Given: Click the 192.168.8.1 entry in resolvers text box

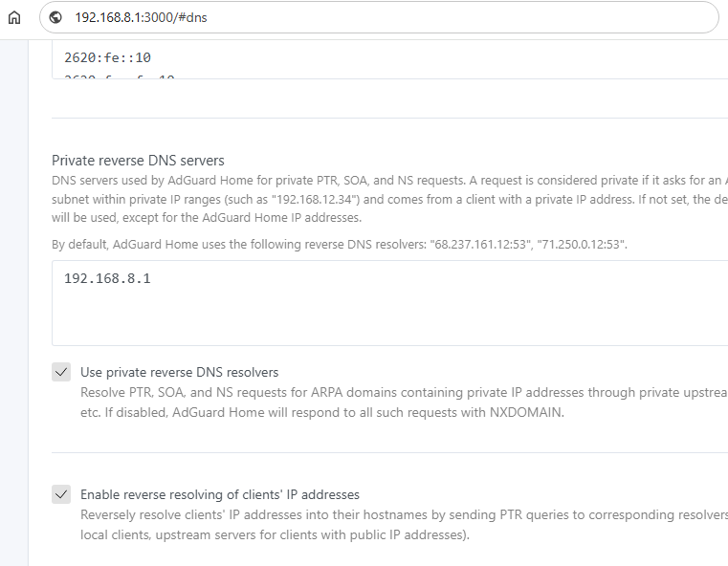Looking at the screenshot, I should (x=107, y=279).
